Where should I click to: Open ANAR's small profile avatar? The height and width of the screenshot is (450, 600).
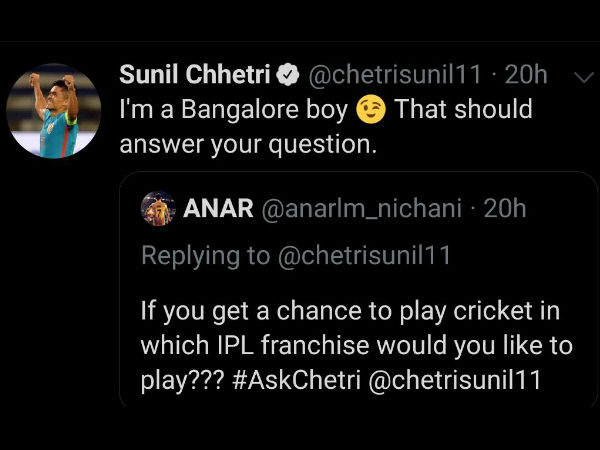coord(157,208)
